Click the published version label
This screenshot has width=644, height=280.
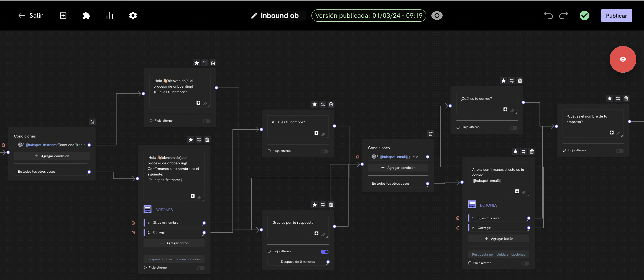click(x=369, y=16)
